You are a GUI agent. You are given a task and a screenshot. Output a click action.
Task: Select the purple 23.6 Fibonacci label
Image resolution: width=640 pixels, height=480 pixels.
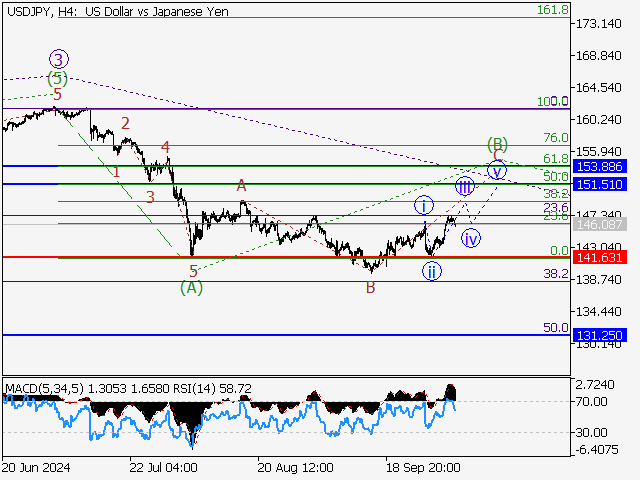556,207
